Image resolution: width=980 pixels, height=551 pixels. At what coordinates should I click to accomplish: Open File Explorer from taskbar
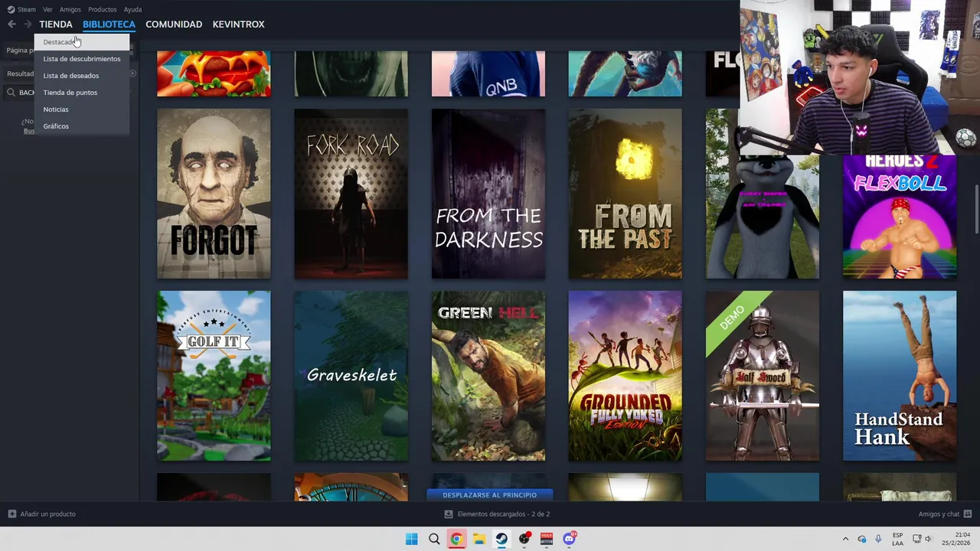(x=479, y=539)
